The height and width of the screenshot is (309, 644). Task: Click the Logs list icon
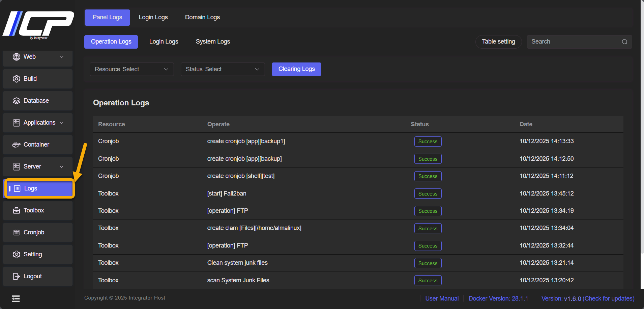point(17,188)
